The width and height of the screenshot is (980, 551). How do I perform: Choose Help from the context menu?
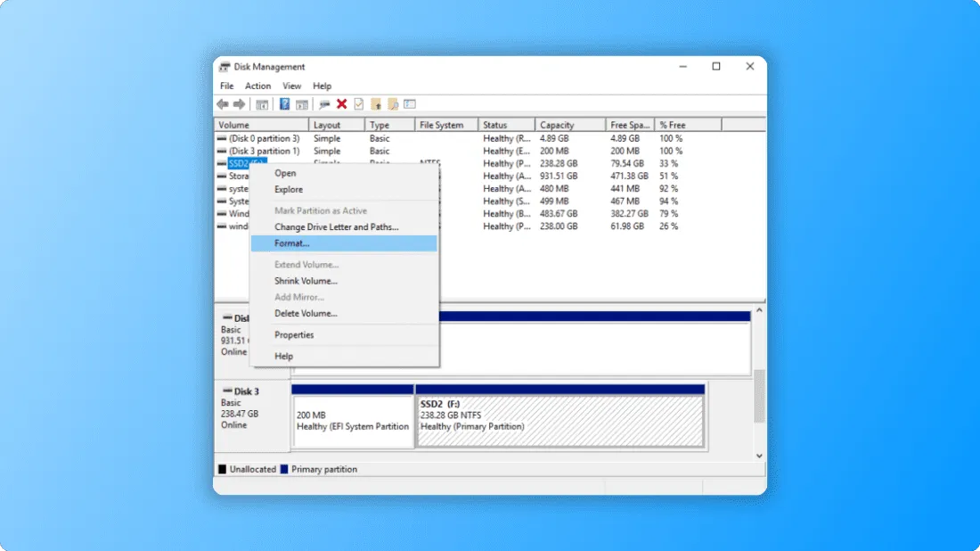(x=344, y=356)
